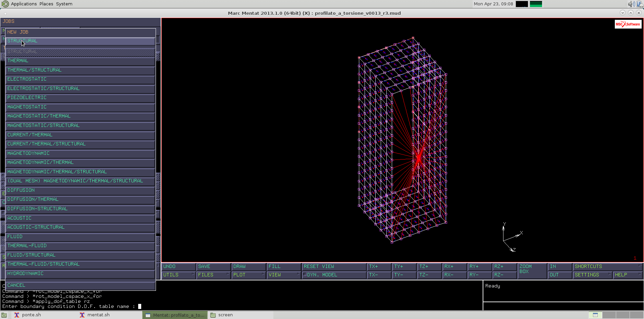
Task: Translate view with TX+
Action: 379,267
